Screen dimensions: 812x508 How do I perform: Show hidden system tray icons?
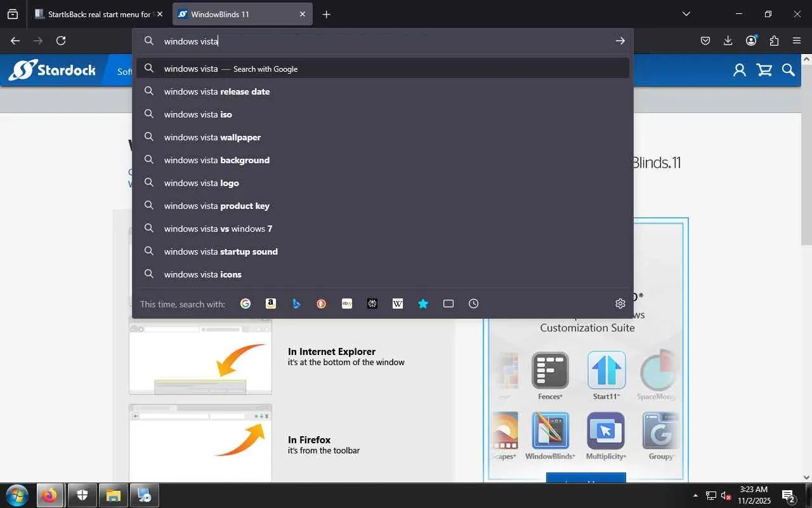click(695, 495)
